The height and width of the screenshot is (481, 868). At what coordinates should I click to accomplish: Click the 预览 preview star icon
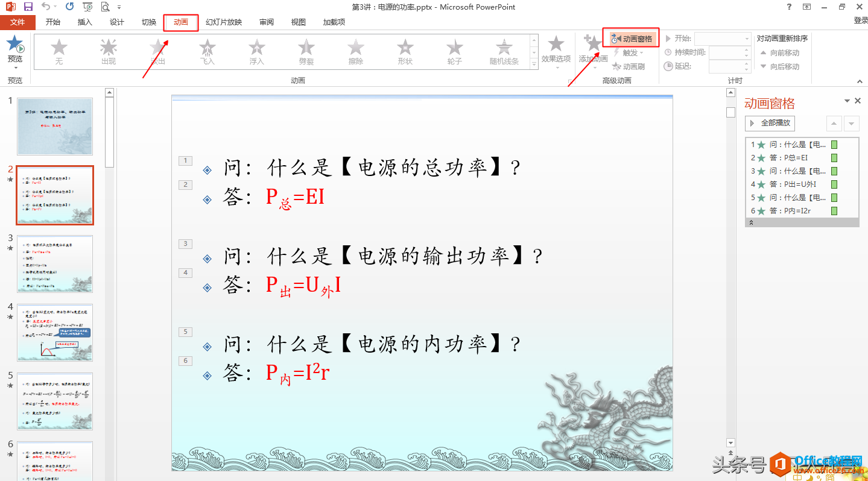[x=15, y=44]
